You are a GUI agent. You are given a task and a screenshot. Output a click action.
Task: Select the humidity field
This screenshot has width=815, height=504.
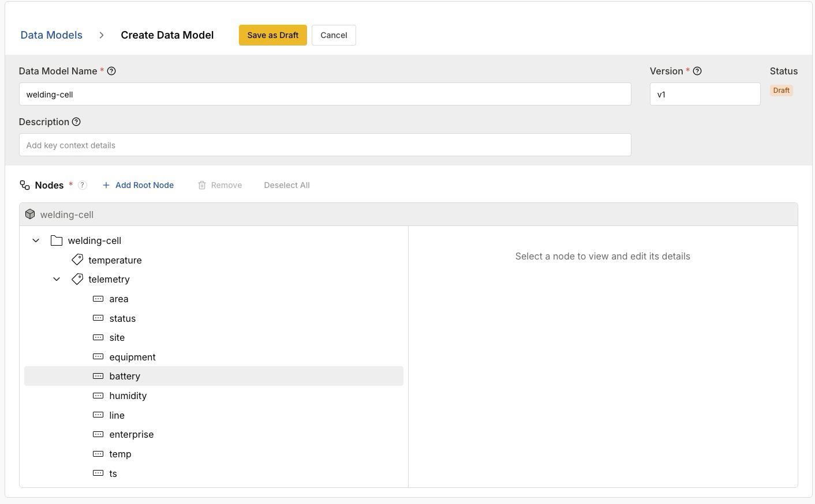coord(128,396)
